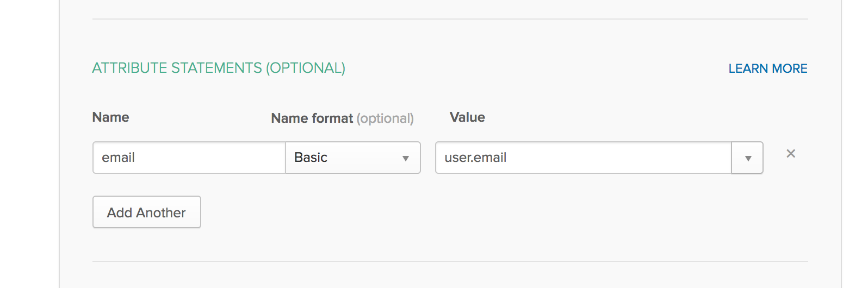This screenshot has width=868, height=288.
Task: Expand the Value combo box suggestions
Action: click(747, 158)
